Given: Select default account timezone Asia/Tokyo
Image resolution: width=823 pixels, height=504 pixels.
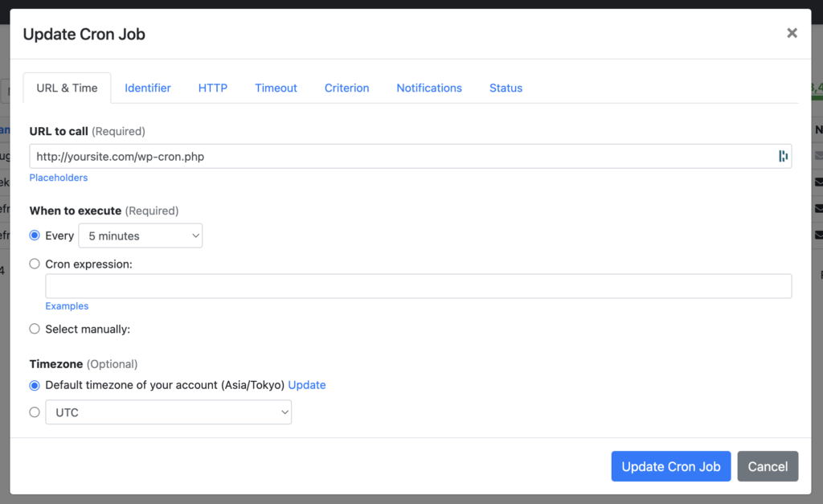Looking at the screenshot, I should (x=33, y=385).
